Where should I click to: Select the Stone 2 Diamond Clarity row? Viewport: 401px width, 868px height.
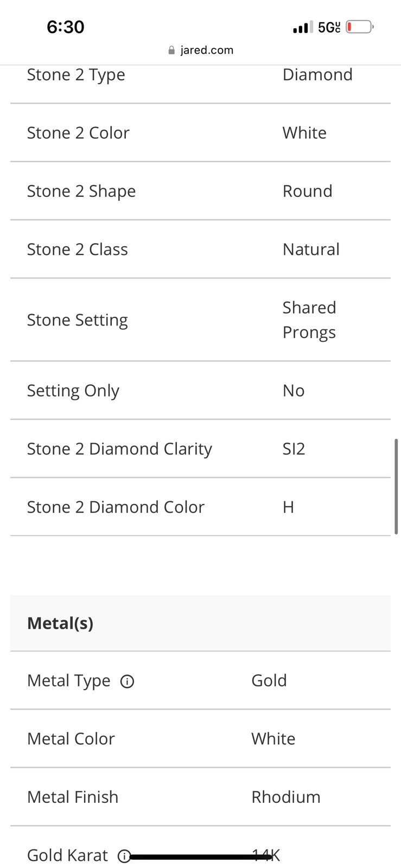click(200, 449)
